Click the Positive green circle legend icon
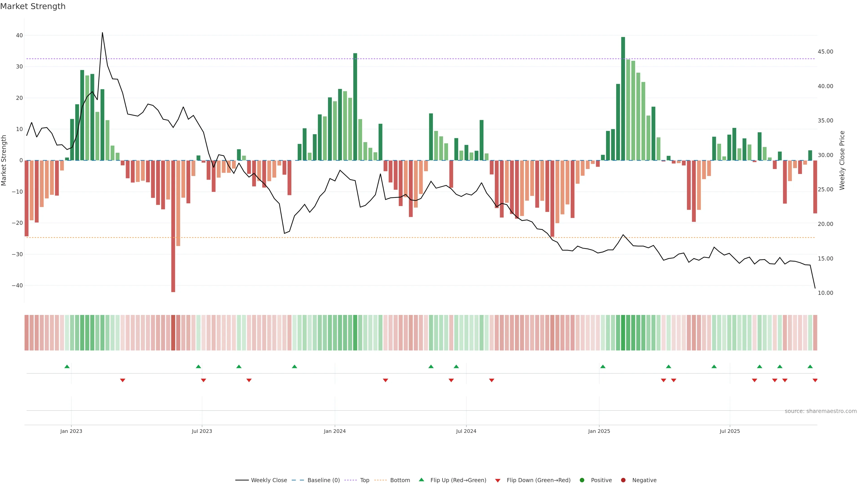 (x=582, y=480)
